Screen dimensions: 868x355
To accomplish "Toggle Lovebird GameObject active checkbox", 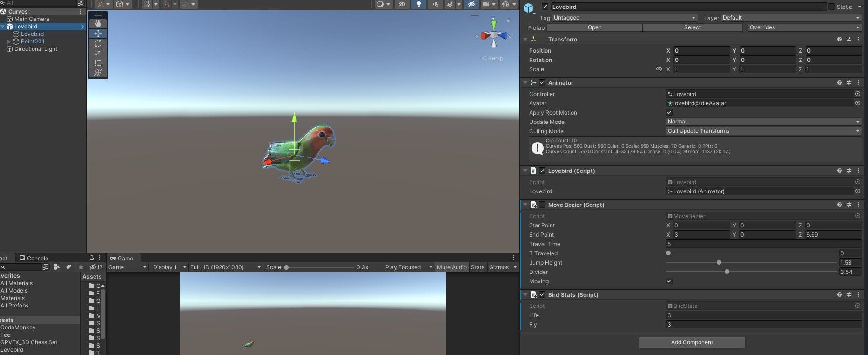I will pos(545,7).
